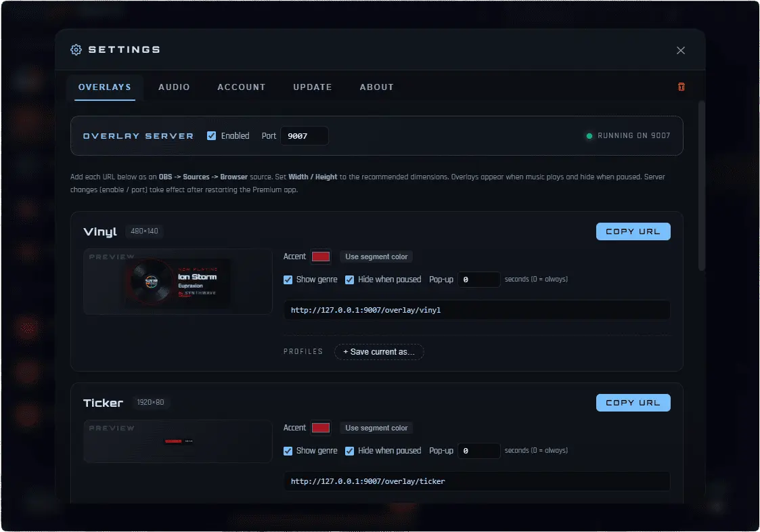The image size is (760, 532).
Task: Copy the Ticker overlay URL
Action: point(633,403)
